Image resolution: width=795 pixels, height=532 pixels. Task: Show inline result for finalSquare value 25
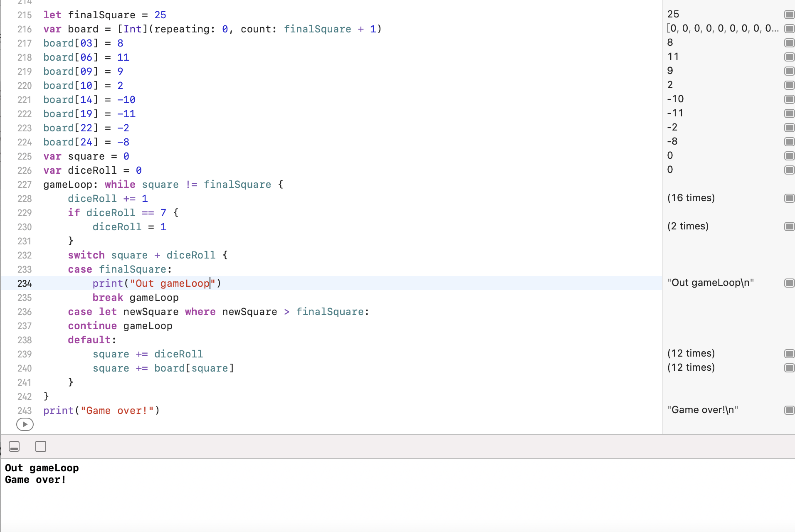(x=789, y=15)
